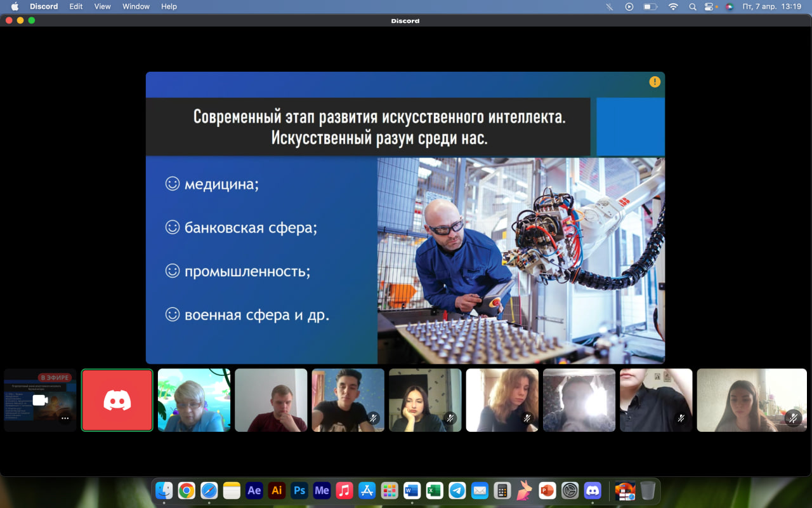Open Telegram from the Dock
This screenshot has height=508, width=812.
click(x=457, y=490)
